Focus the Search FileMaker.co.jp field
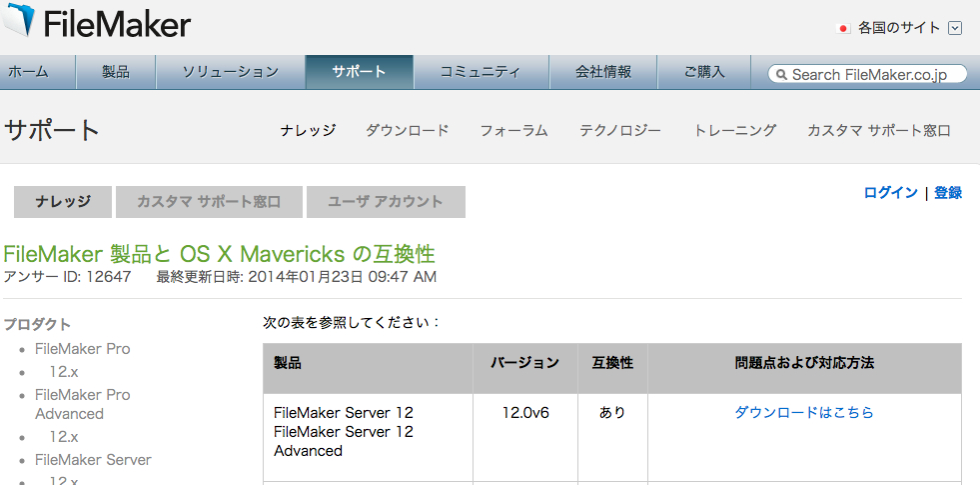The image size is (980, 485). (867, 74)
